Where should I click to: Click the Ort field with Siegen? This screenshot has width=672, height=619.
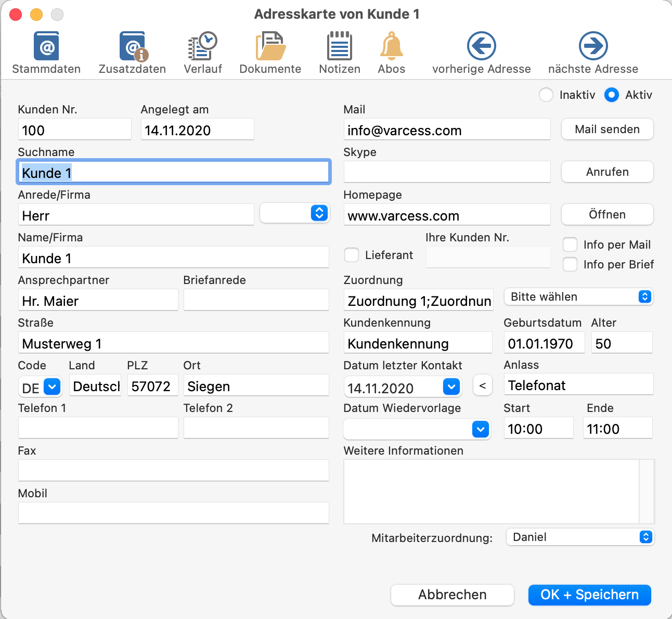pyautogui.click(x=256, y=385)
